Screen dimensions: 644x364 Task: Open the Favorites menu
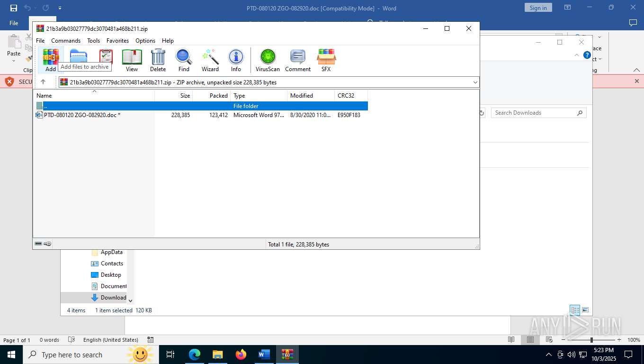(117, 41)
